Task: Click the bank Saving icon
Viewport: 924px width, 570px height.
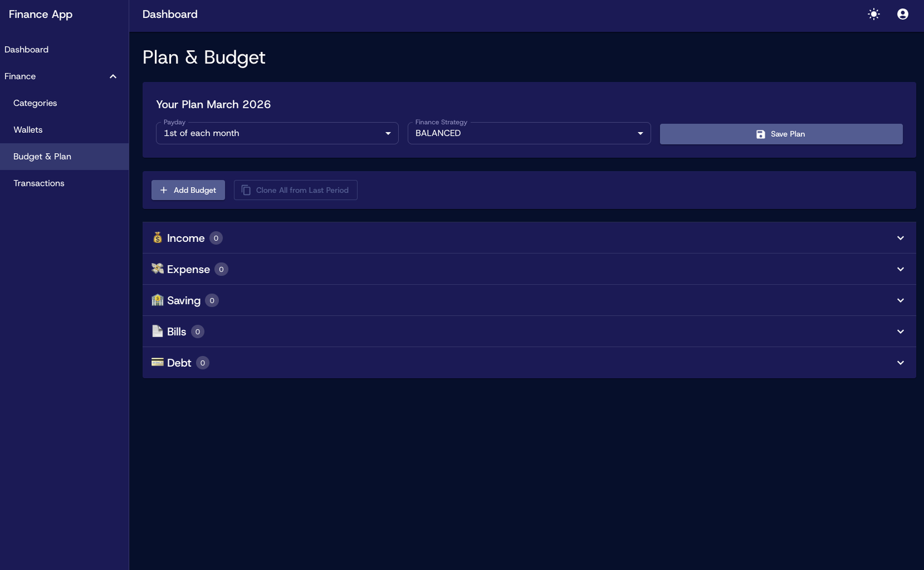Action: coord(158,300)
